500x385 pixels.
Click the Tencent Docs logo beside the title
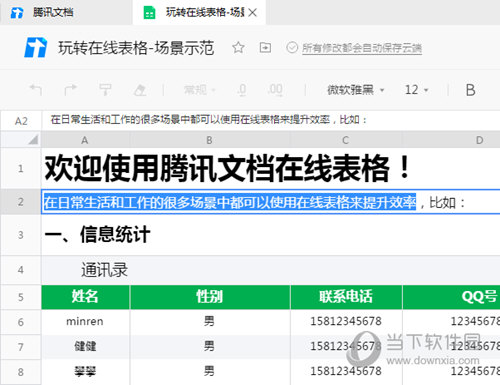tap(35, 47)
